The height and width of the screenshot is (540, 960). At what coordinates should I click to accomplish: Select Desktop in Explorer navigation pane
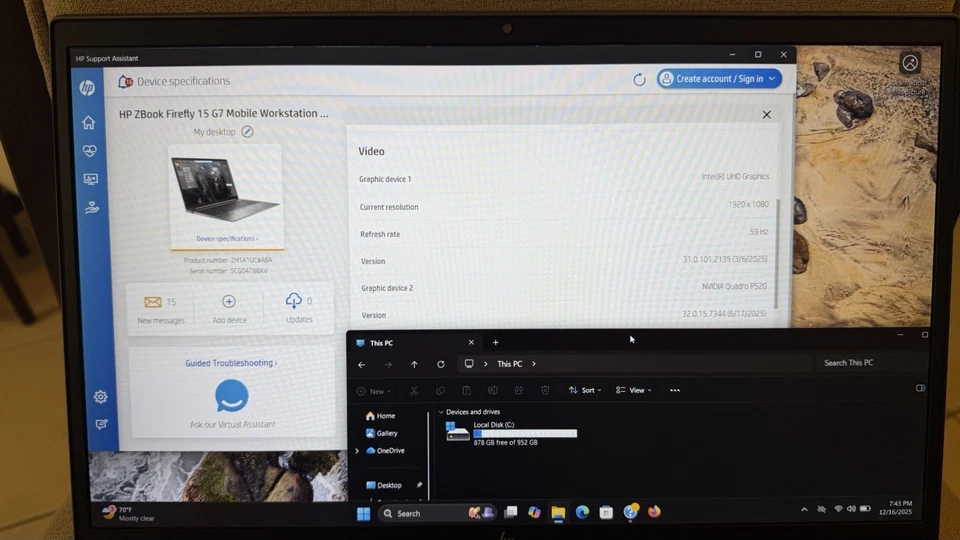pos(384,485)
